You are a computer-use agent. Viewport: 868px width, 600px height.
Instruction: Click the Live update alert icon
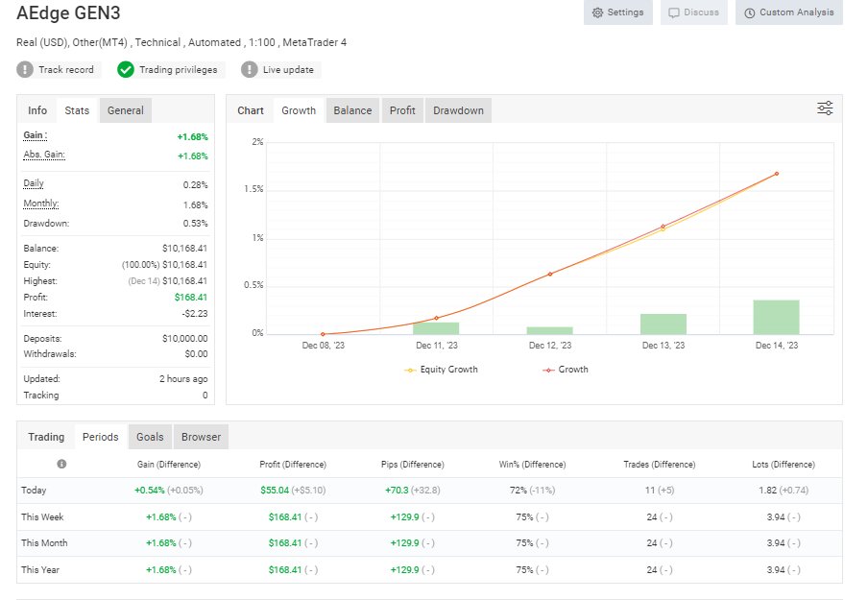[x=249, y=69]
